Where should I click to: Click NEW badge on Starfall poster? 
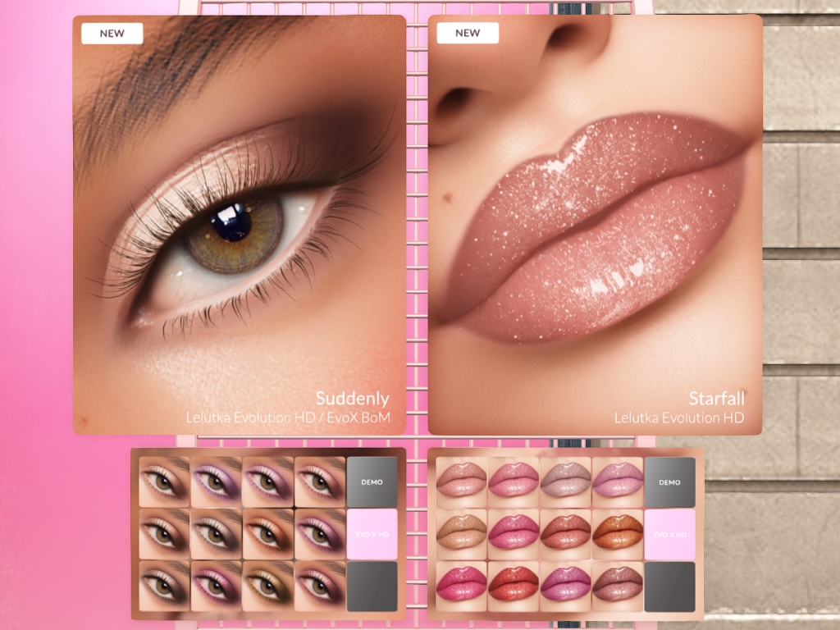click(x=468, y=33)
